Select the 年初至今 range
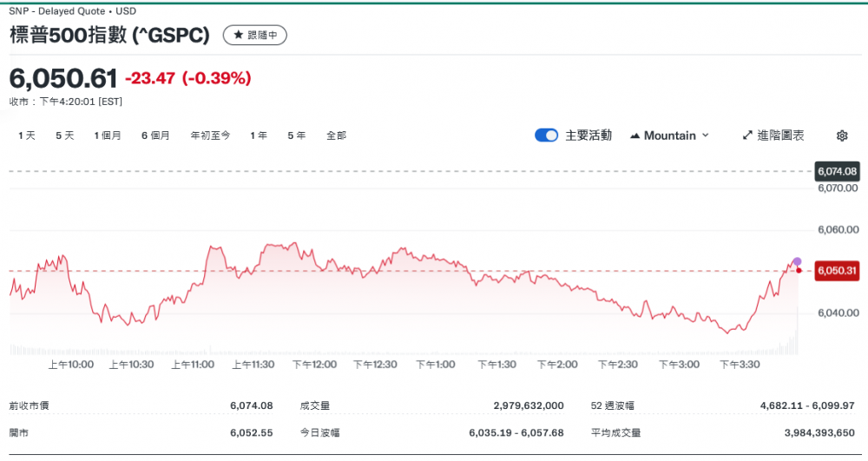The image size is (868, 461). point(210,135)
